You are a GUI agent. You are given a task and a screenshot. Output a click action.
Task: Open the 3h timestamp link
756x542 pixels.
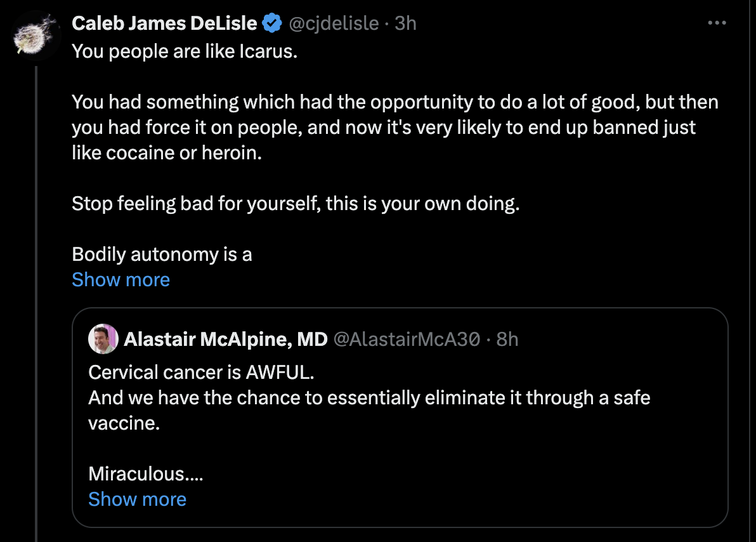tap(405, 23)
